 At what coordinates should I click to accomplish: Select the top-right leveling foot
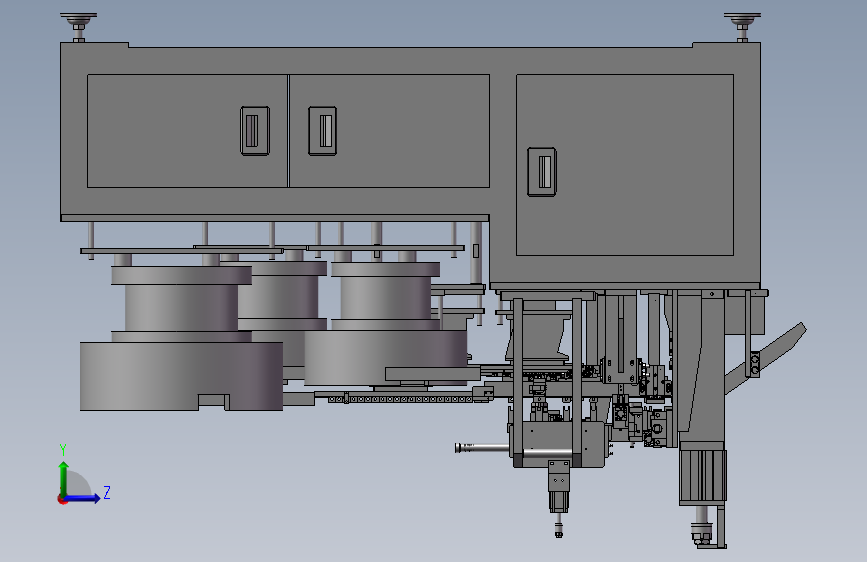point(742,27)
